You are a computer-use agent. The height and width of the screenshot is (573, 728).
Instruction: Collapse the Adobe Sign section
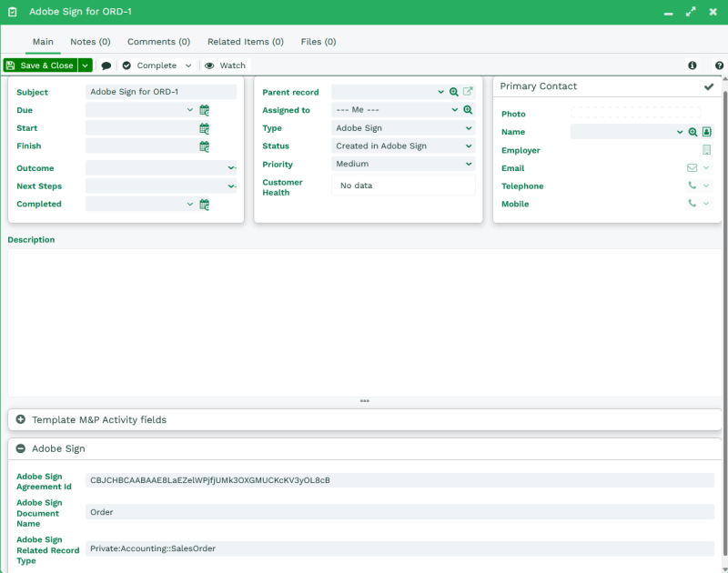20,448
